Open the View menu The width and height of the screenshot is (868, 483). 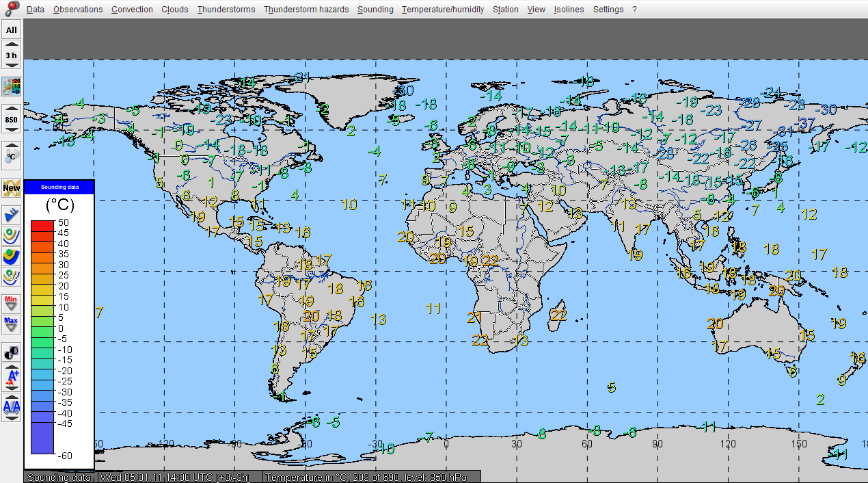pos(537,9)
